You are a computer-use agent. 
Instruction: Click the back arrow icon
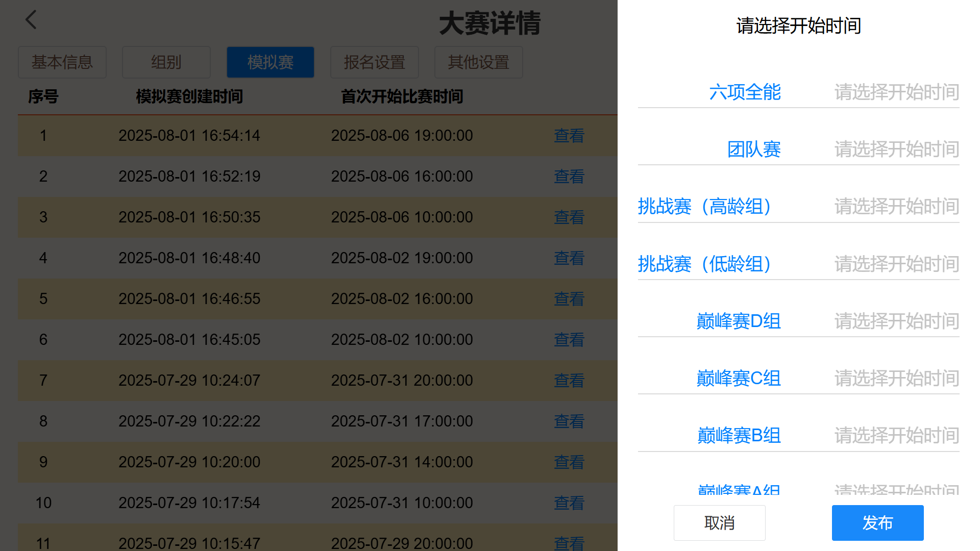click(x=31, y=20)
